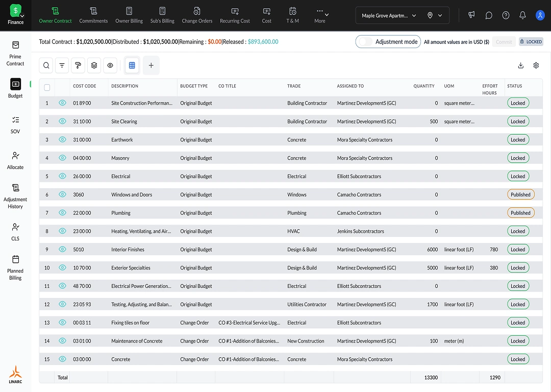Click 'Maintenance of Concrete' description
This screenshot has height=392, width=551.
click(137, 341)
